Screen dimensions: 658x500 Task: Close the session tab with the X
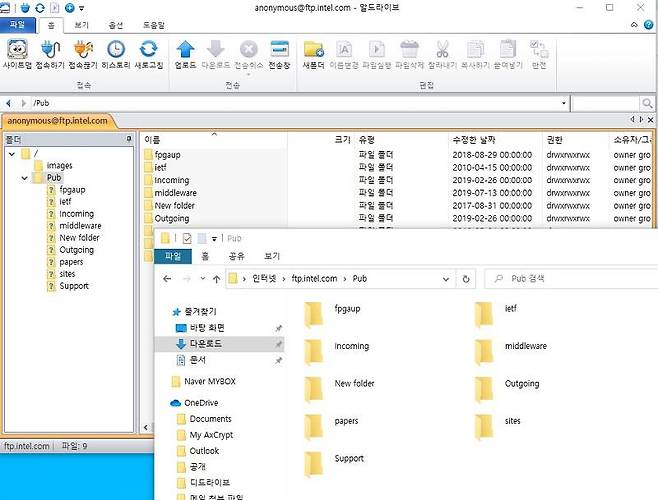point(650,120)
